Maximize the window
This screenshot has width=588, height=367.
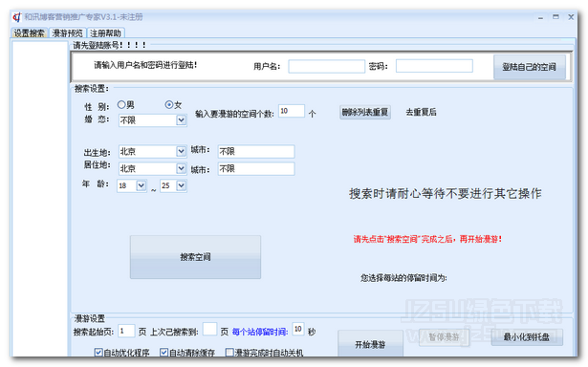[x=555, y=17]
